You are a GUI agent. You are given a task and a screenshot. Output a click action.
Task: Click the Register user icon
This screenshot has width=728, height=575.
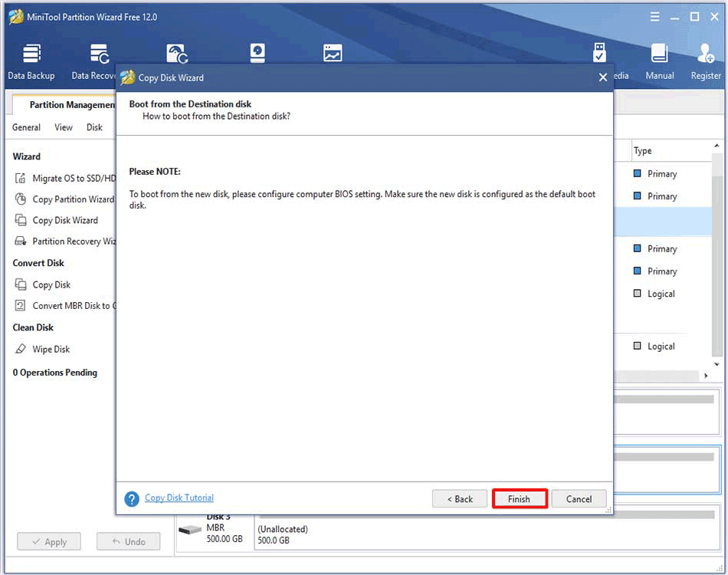pyautogui.click(x=705, y=54)
